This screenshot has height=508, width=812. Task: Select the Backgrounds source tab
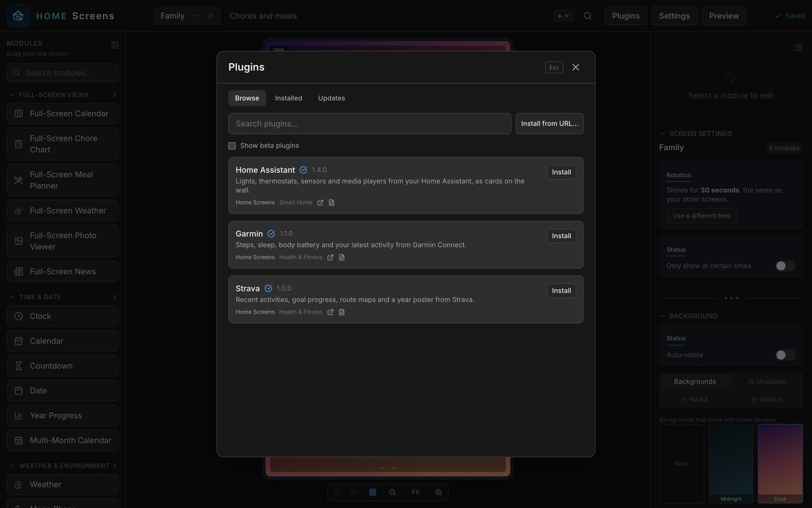[695, 382]
